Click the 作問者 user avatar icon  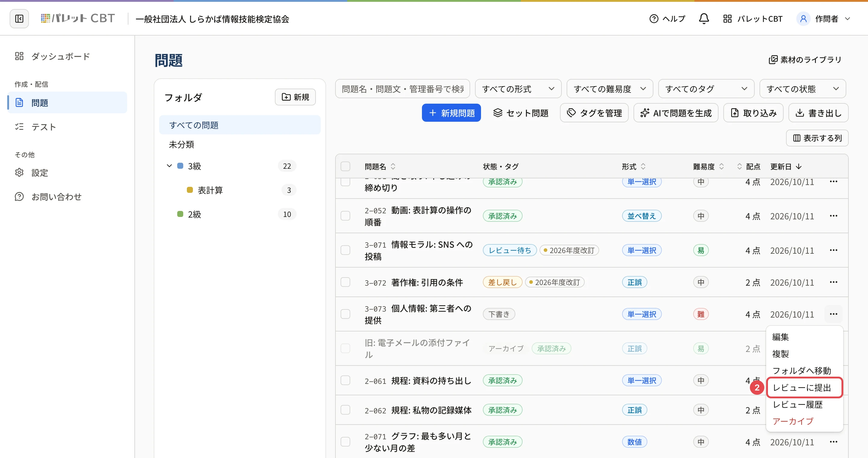pyautogui.click(x=803, y=18)
